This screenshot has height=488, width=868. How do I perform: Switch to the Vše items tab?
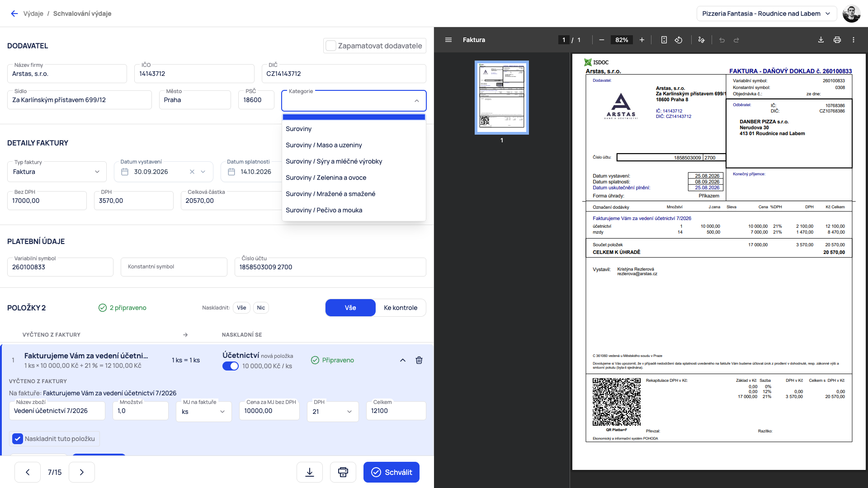(350, 308)
